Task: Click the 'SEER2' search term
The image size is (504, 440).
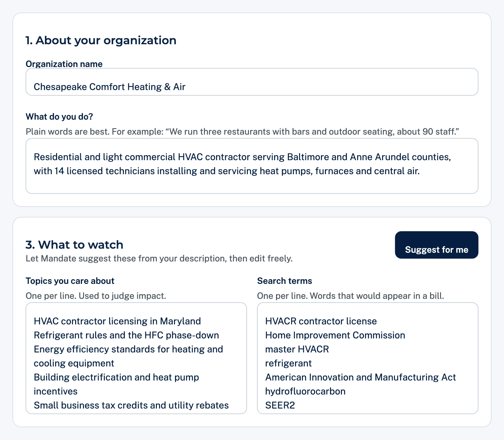Action: (x=280, y=405)
